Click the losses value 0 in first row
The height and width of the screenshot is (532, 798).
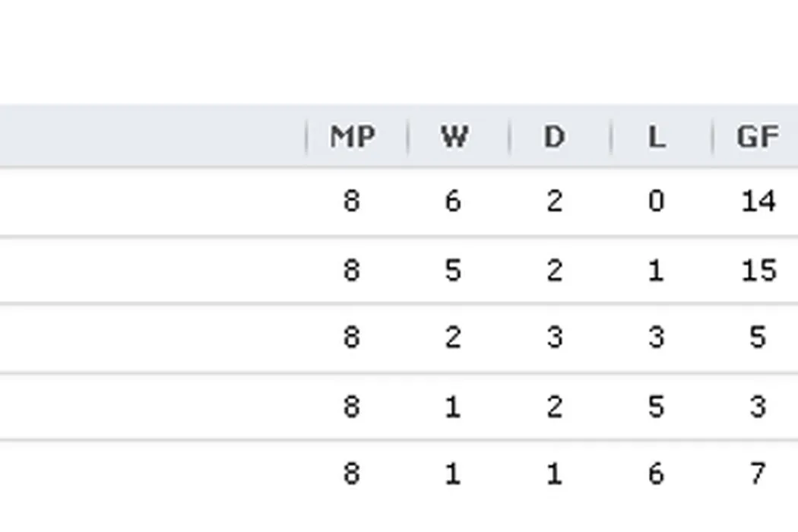coord(656,201)
